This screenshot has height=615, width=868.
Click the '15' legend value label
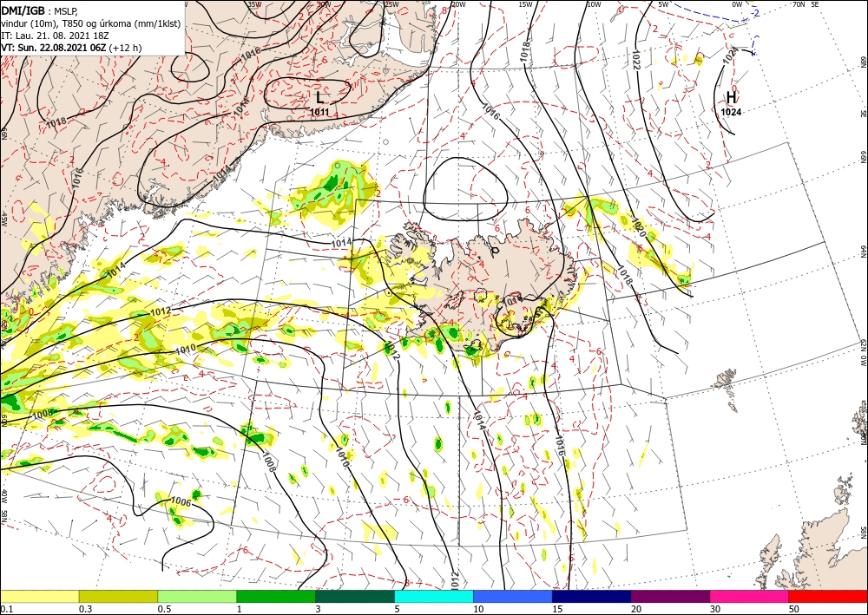click(557, 609)
